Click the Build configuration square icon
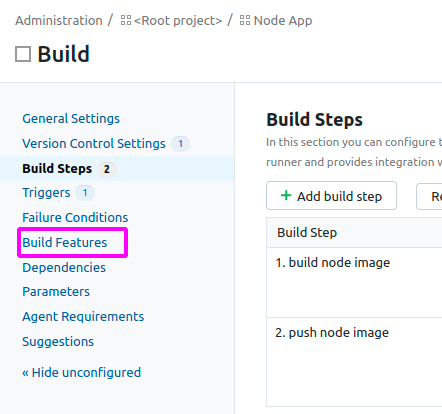The width and height of the screenshot is (442, 414). (x=23, y=54)
